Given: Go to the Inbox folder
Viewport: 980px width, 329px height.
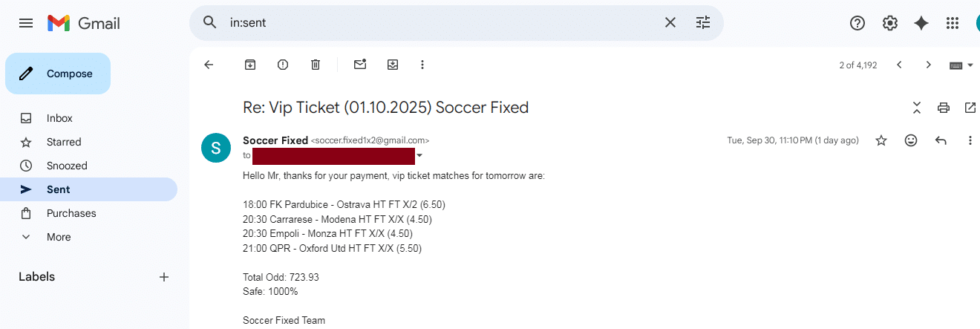Looking at the screenshot, I should pyautogui.click(x=59, y=118).
